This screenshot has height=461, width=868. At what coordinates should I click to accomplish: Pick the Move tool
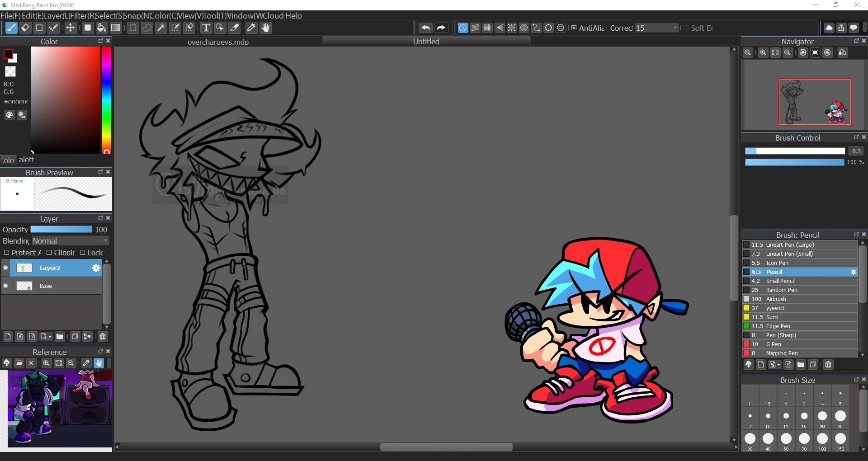point(71,28)
